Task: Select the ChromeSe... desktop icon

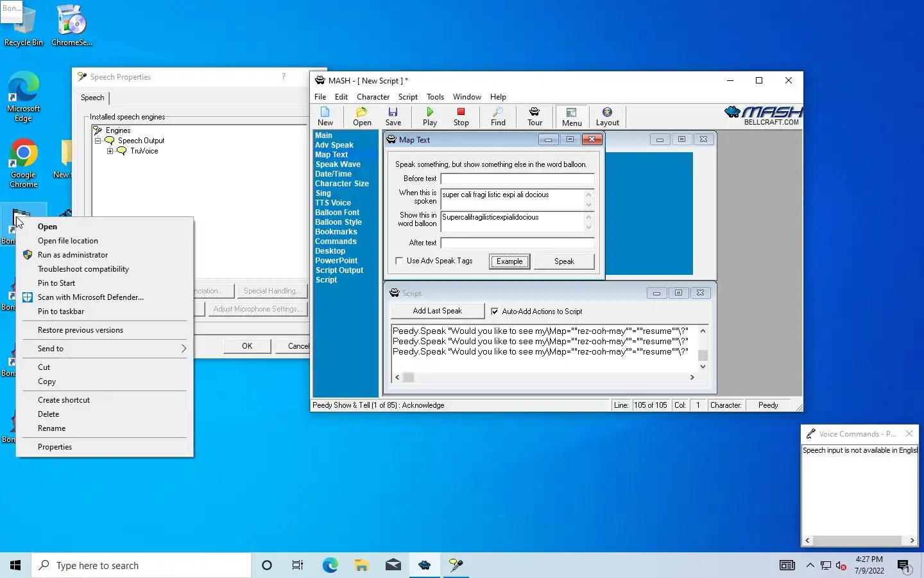Action: [x=71, y=26]
